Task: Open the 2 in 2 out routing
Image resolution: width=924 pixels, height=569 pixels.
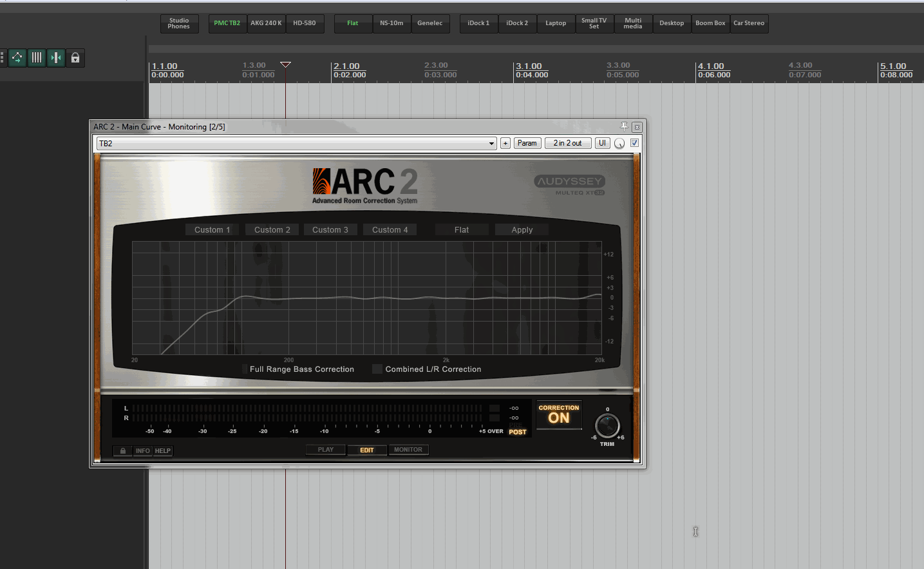Action: [567, 143]
